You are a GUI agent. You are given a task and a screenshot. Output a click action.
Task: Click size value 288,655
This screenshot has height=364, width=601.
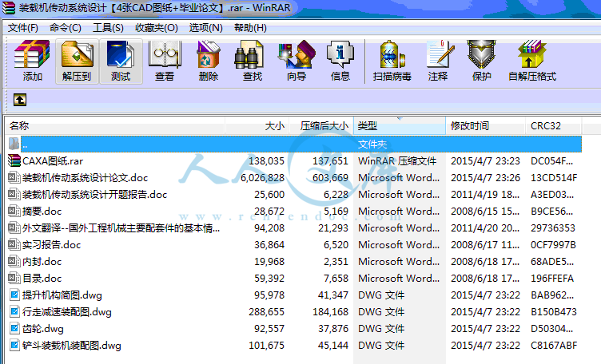266,312
